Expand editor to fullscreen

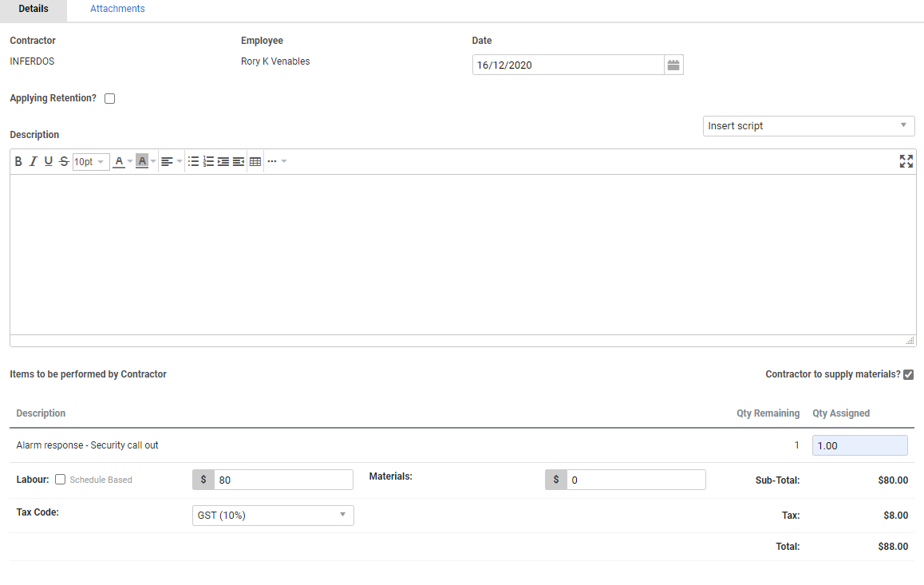pos(906,161)
